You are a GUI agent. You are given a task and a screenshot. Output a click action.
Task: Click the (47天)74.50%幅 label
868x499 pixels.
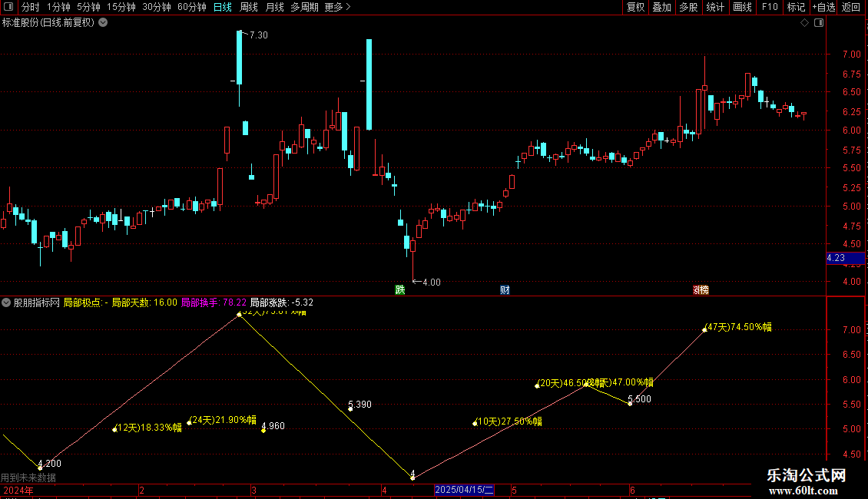coord(738,327)
